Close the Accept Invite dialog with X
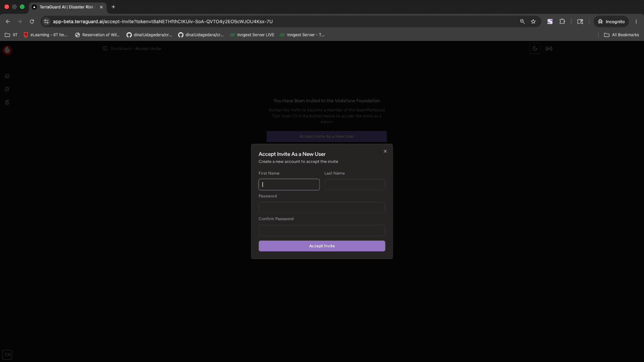Viewport: 644px width, 362px height. [385, 151]
